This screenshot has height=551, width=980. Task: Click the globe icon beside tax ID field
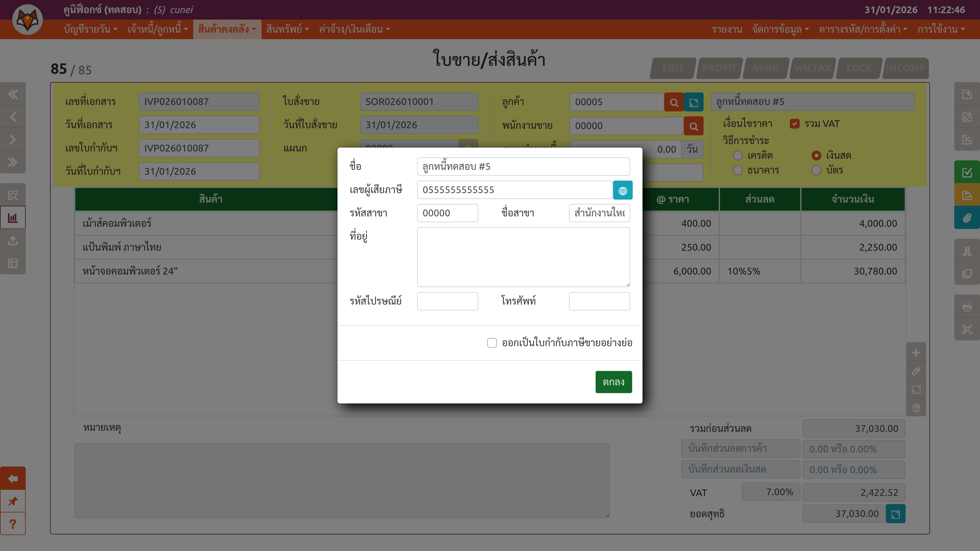pos(622,190)
